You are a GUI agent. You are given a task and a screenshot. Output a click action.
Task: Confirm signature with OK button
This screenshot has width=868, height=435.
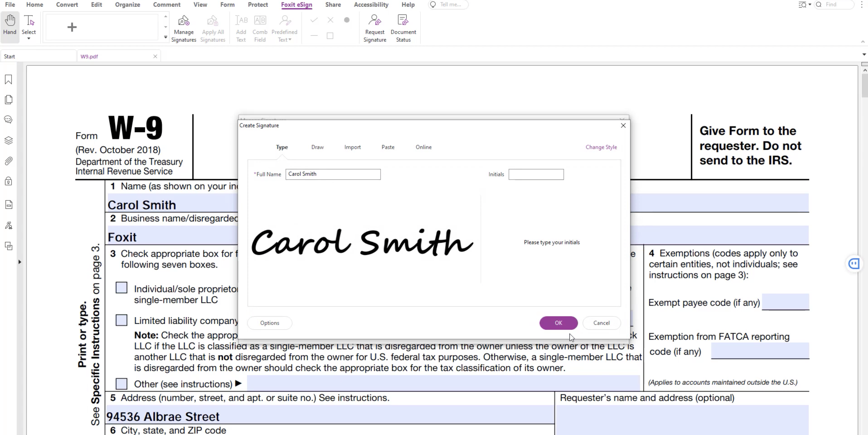(x=558, y=323)
